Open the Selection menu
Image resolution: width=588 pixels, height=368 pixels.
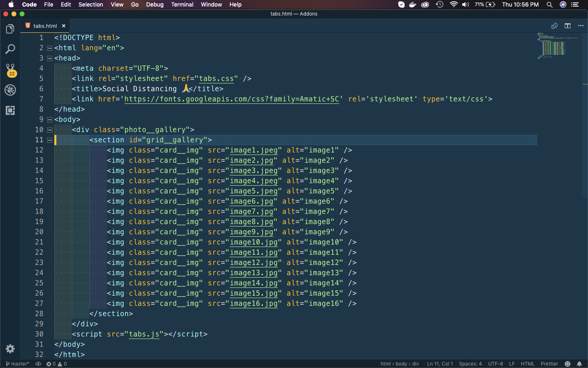coord(91,4)
